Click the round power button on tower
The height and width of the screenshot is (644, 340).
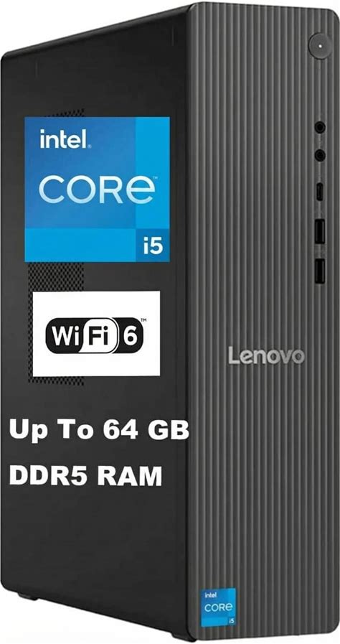pyautogui.click(x=320, y=45)
